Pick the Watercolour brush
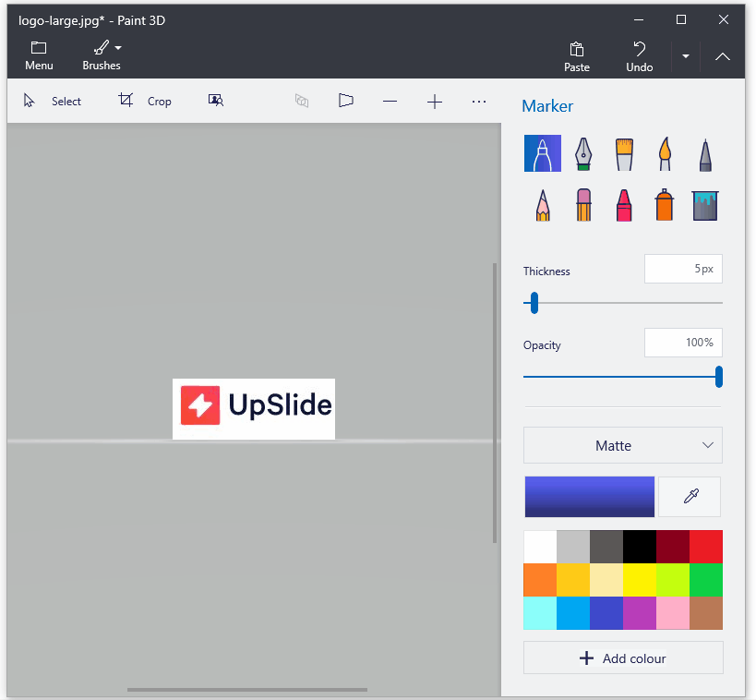 point(665,154)
